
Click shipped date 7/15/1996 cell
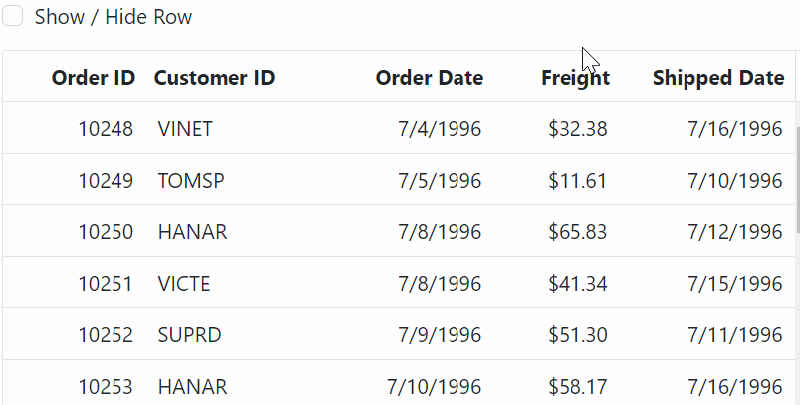[x=734, y=284]
